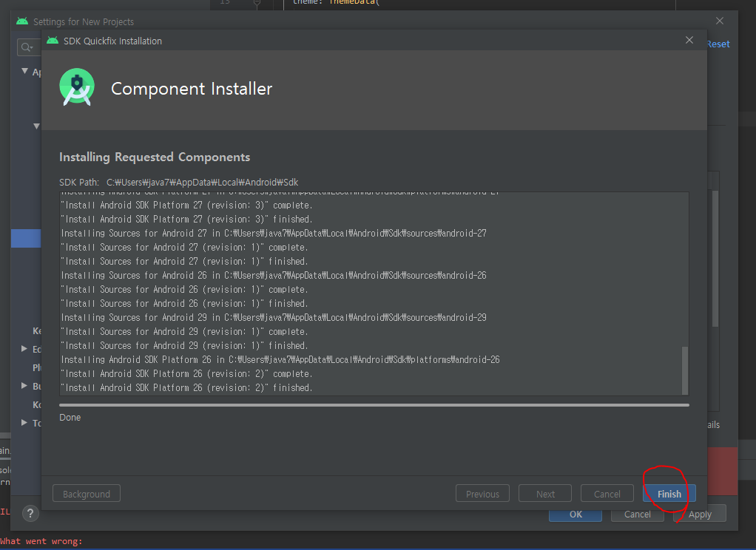
Task: Click the 'Done' status text
Action: 70,418
